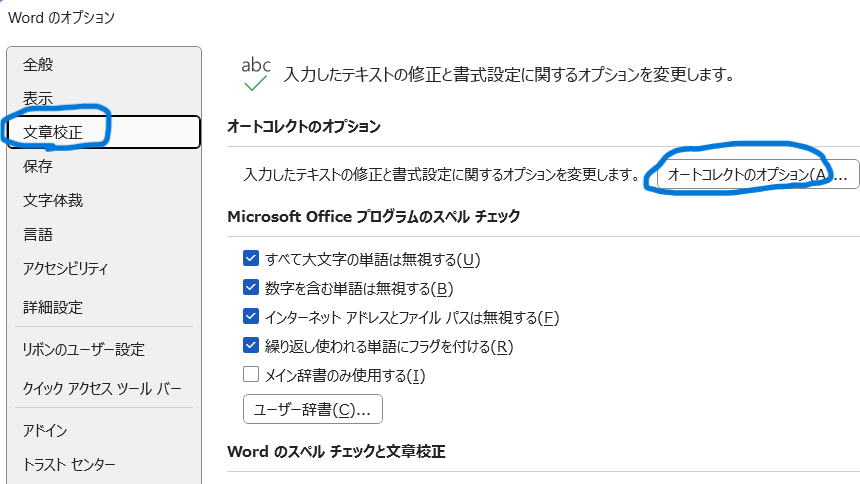Select 全般 in the options sidebar

38,64
